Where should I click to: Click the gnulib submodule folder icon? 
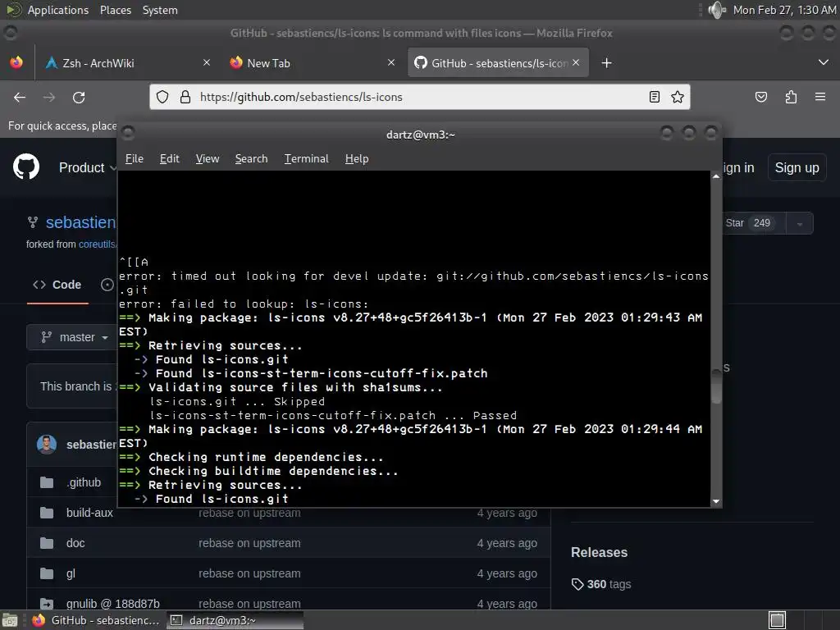click(47, 604)
